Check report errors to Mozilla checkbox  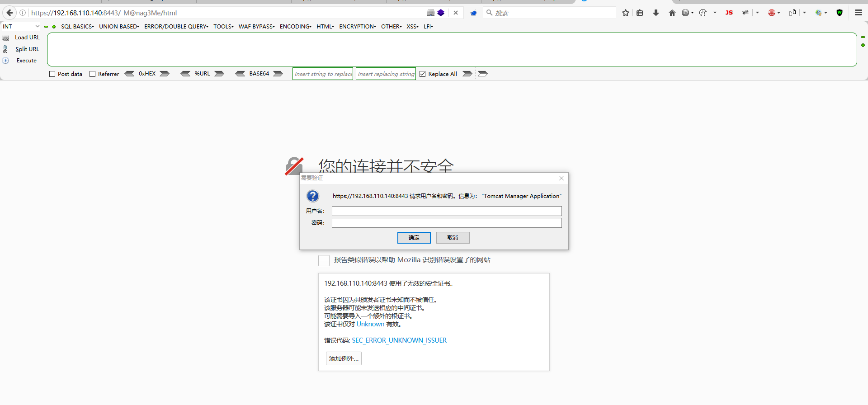(324, 260)
